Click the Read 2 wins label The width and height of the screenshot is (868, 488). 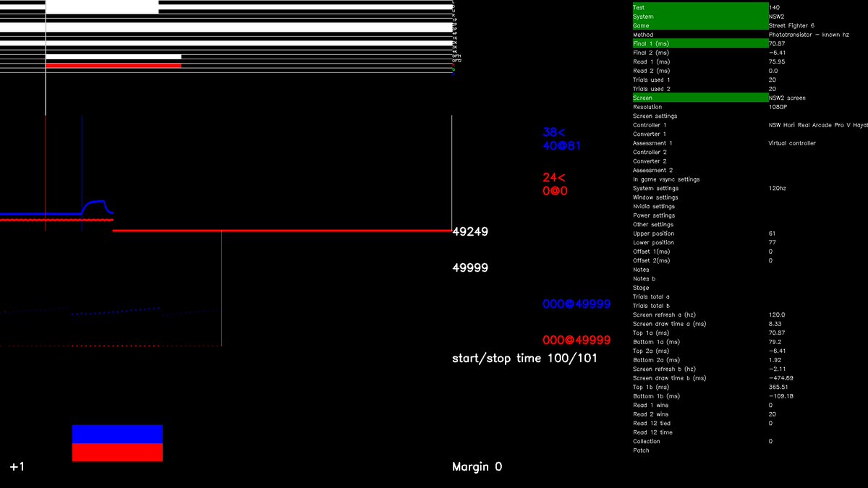650,414
